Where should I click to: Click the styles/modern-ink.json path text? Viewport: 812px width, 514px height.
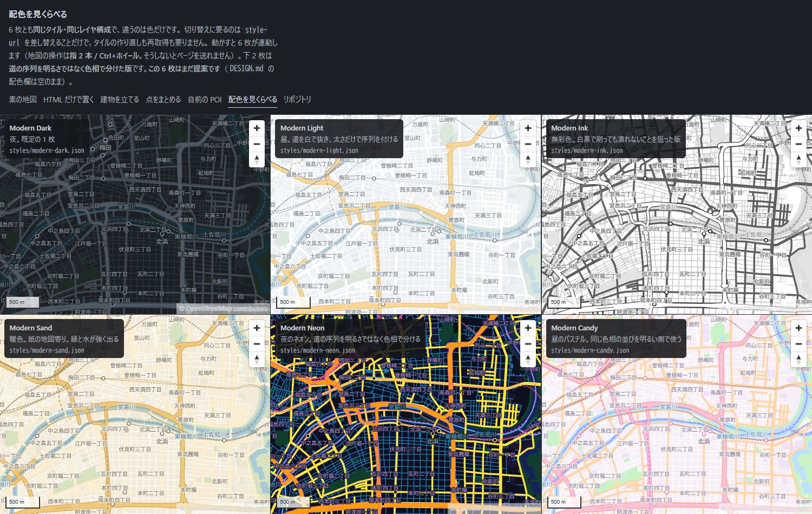(x=587, y=151)
